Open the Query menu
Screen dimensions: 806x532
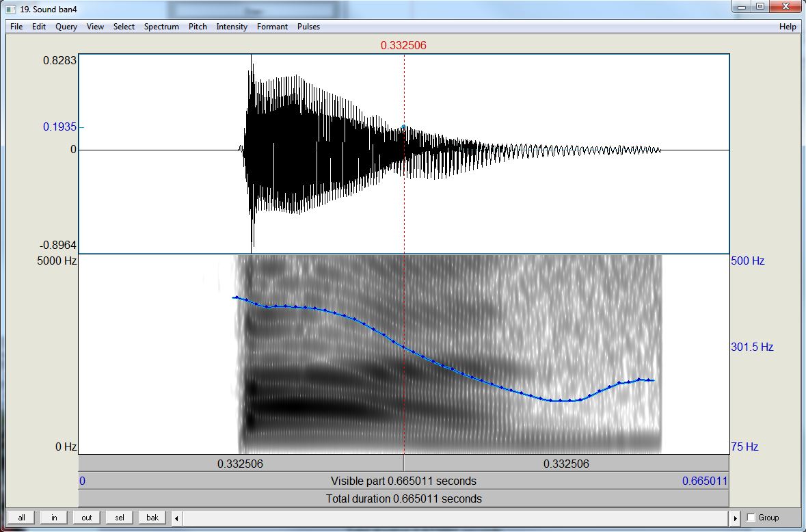66,27
